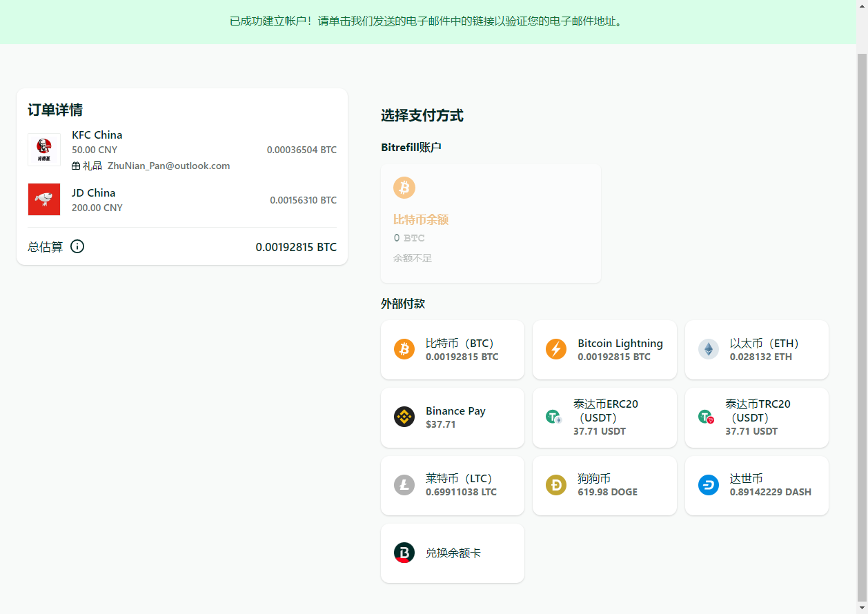
Task: Click the KFC China item name
Action: (x=97, y=135)
